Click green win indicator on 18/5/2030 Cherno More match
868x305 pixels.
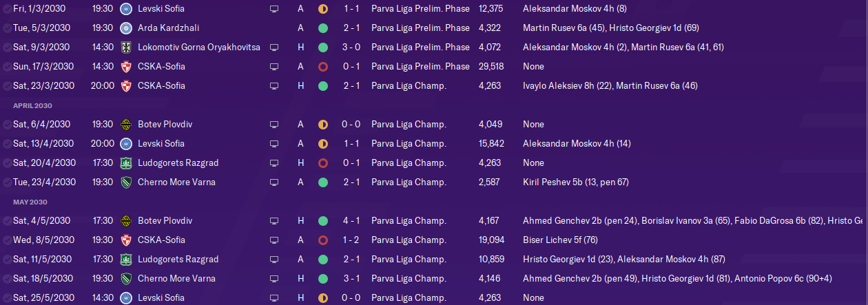click(322, 279)
